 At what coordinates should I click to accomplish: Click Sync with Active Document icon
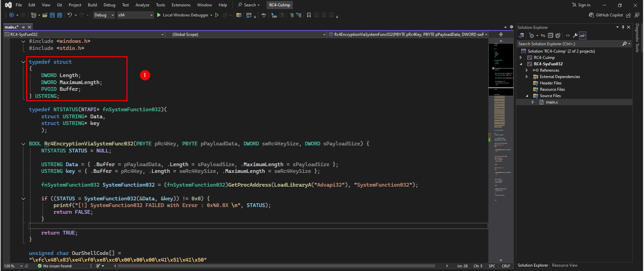tap(543, 36)
